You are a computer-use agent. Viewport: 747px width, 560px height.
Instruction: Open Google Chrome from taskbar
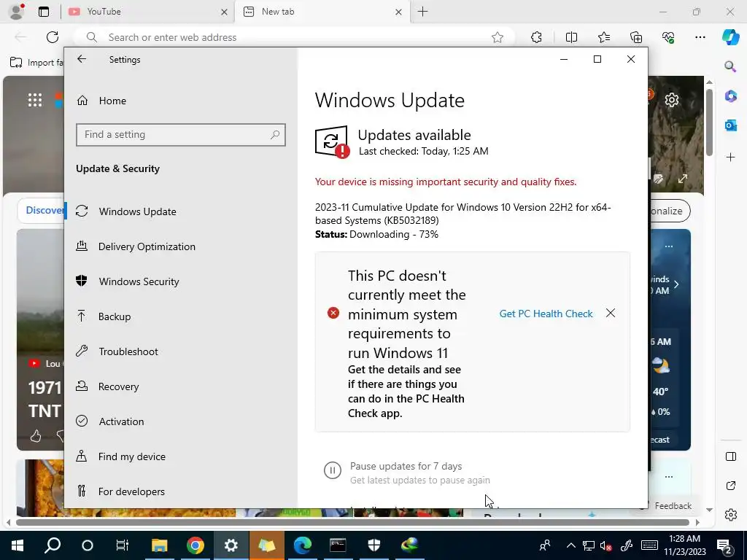[196, 545]
